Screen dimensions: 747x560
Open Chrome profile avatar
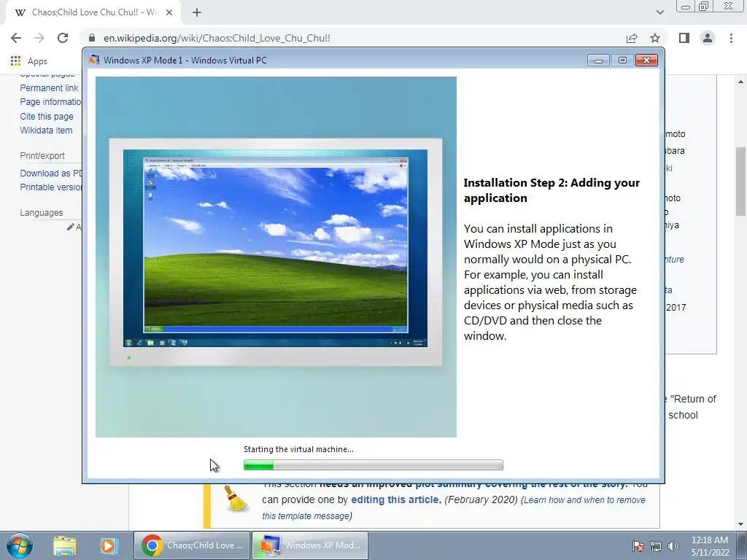[x=708, y=38]
